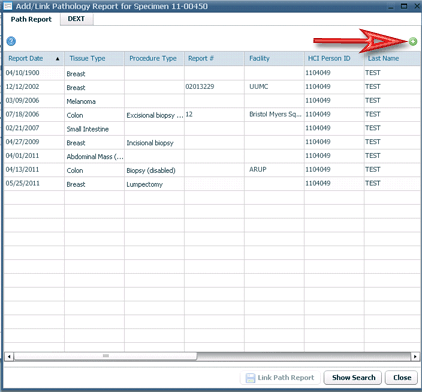
Task: Switch to the DEXT tab
Action: 76,19
